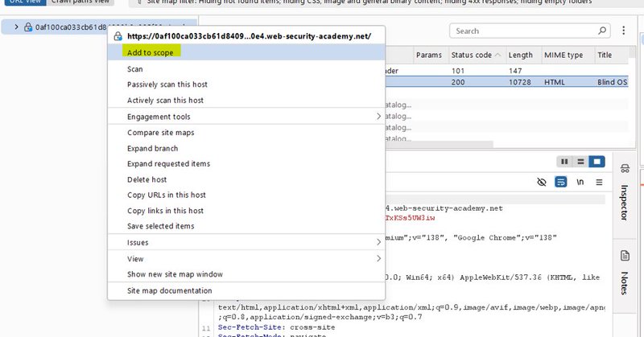644x337 pixels.
Task: Open Site map documentation
Action: click(x=246, y=290)
